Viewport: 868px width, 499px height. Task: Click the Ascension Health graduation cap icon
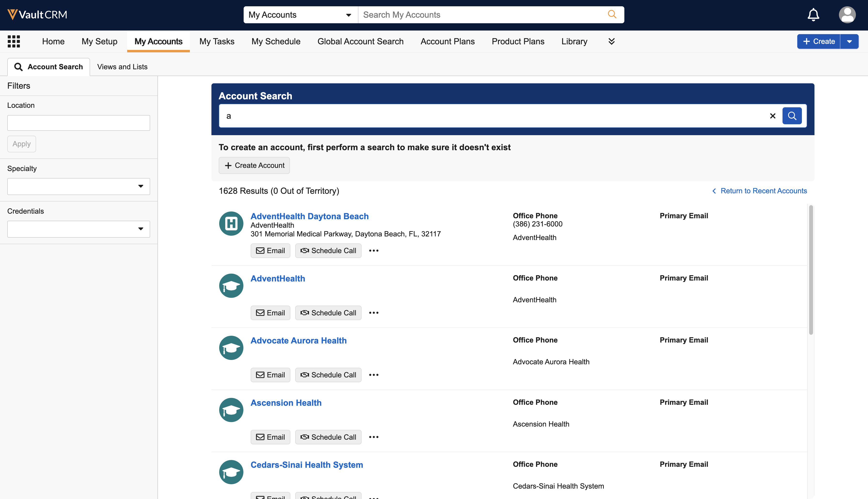(x=231, y=410)
